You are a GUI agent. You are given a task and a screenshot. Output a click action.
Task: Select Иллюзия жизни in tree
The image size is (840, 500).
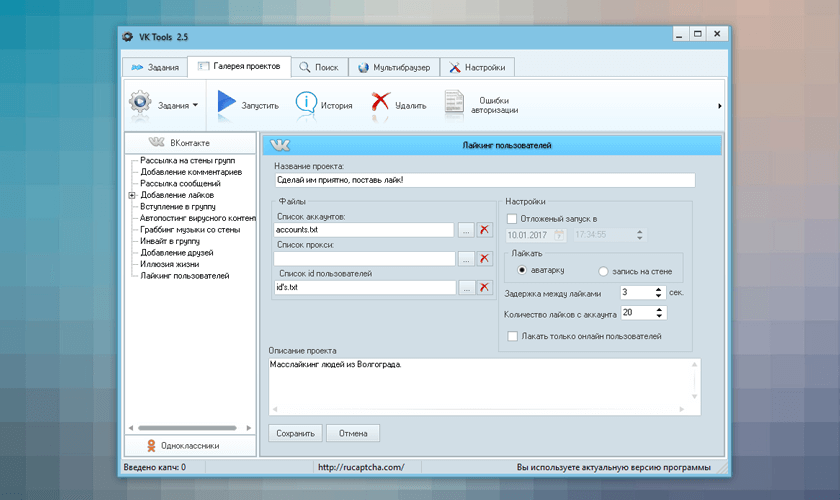point(170,264)
